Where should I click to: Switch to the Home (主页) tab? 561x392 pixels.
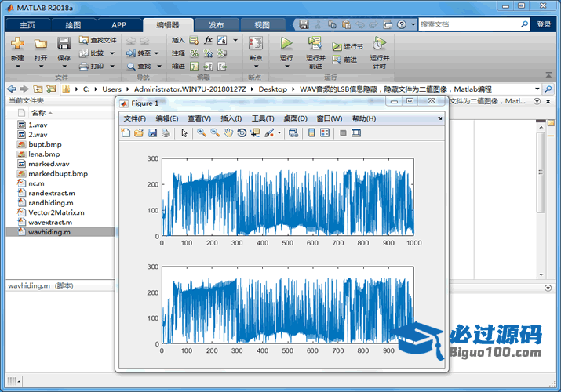[27, 25]
